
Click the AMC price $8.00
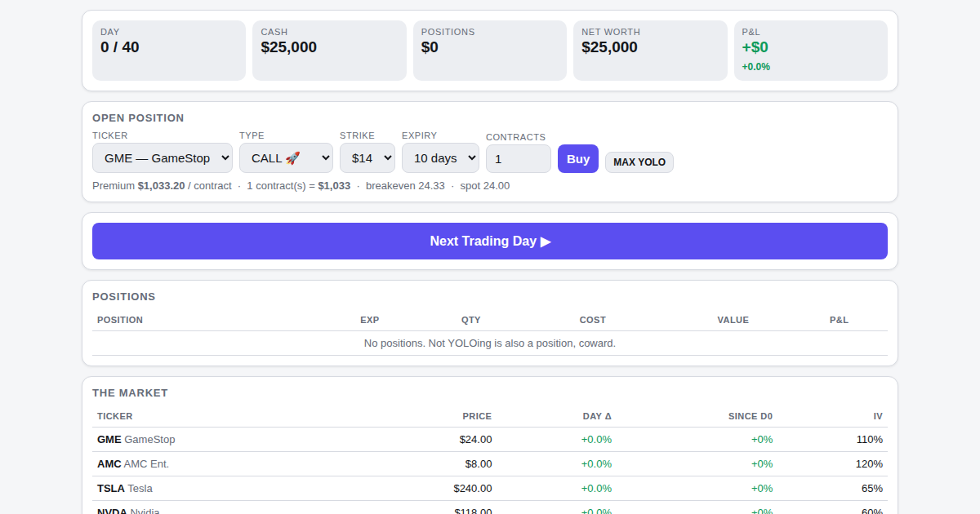(x=479, y=464)
